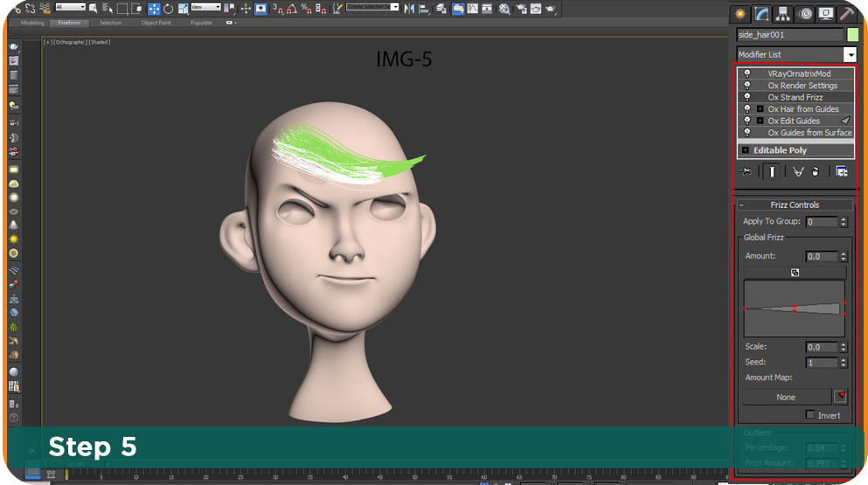Click Remove Modifier from stack icon

815,172
